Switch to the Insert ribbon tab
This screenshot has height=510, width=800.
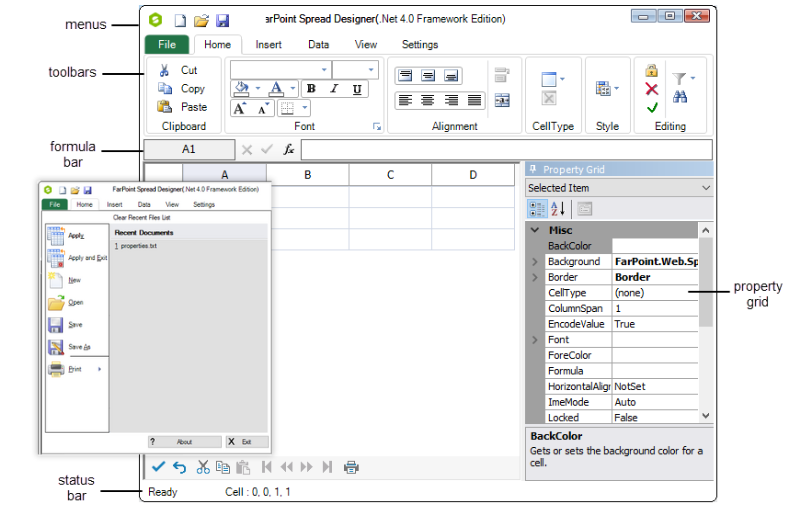268,44
